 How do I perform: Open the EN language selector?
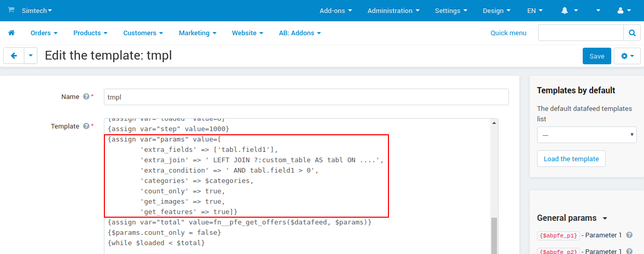(x=535, y=10)
